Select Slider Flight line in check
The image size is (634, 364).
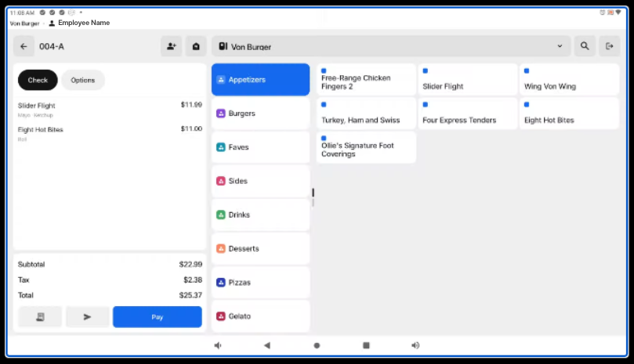point(110,109)
